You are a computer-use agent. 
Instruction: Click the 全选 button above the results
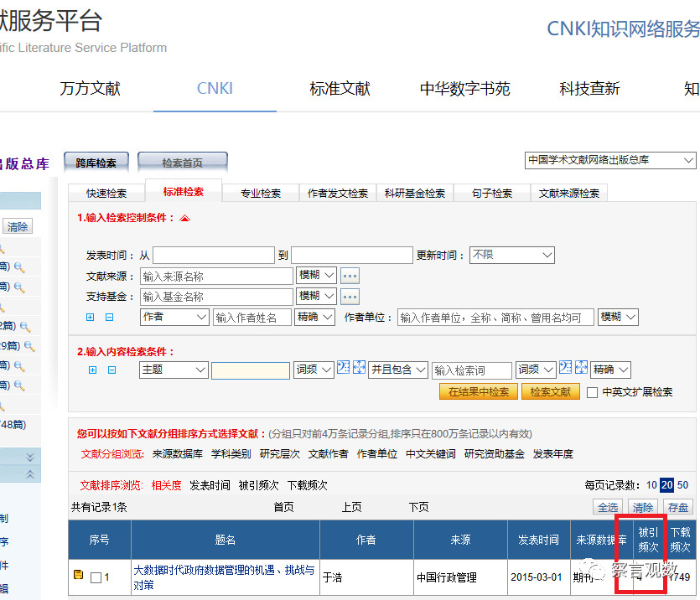(608, 507)
